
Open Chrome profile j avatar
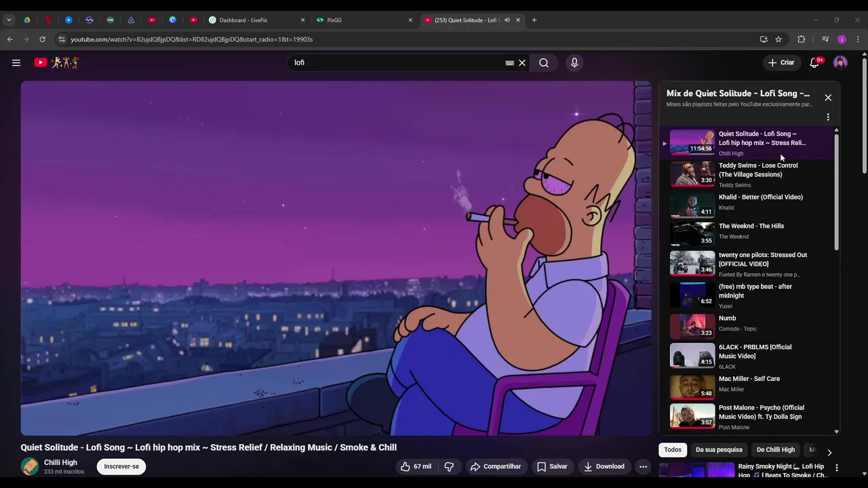point(842,39)
